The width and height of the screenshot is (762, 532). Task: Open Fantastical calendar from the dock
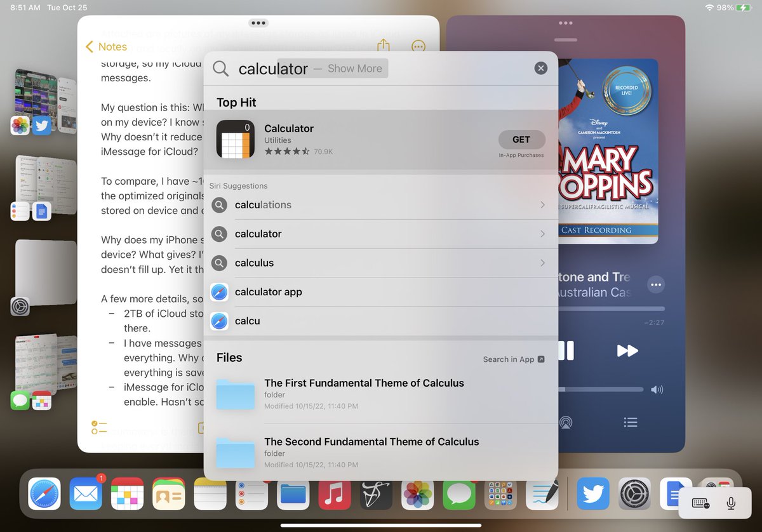point(128,494)
